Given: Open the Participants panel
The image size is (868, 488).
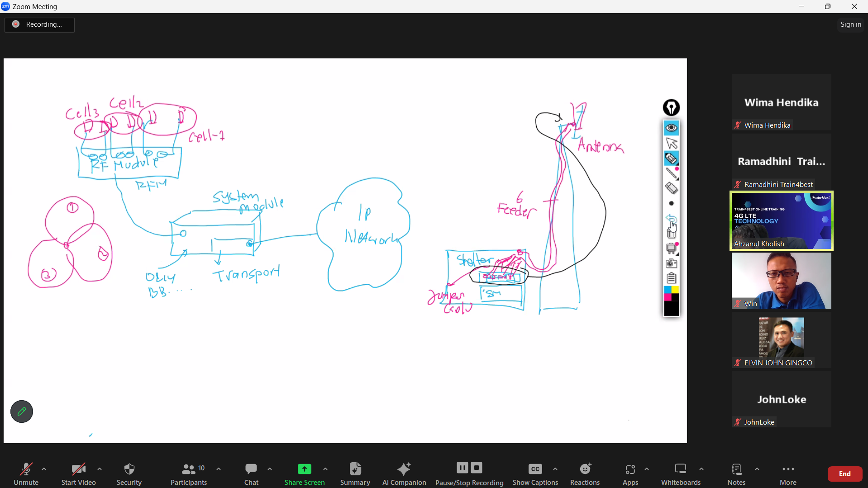Looking at the screenshot, I should point(189,474).
